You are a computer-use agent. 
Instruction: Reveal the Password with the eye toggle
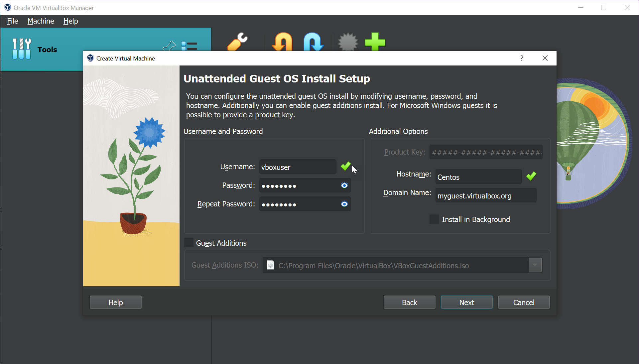coord(344,185)
